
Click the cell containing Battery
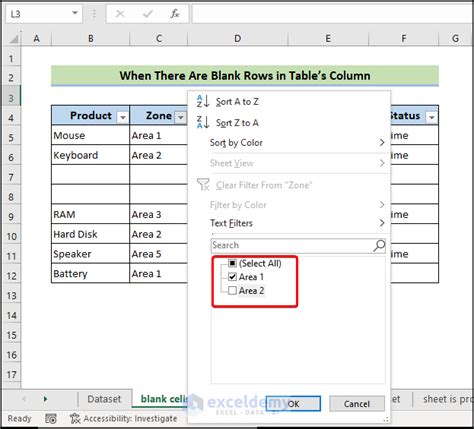[x=90, y=273]
